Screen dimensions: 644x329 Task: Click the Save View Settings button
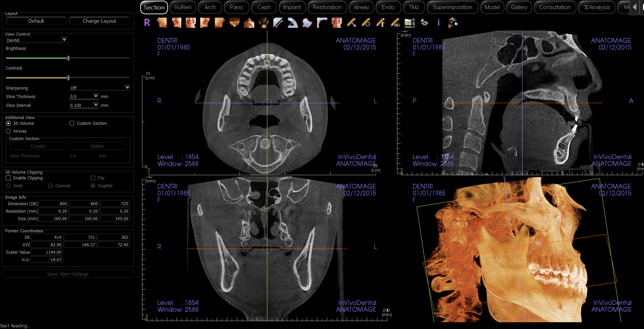click(68, 274)
